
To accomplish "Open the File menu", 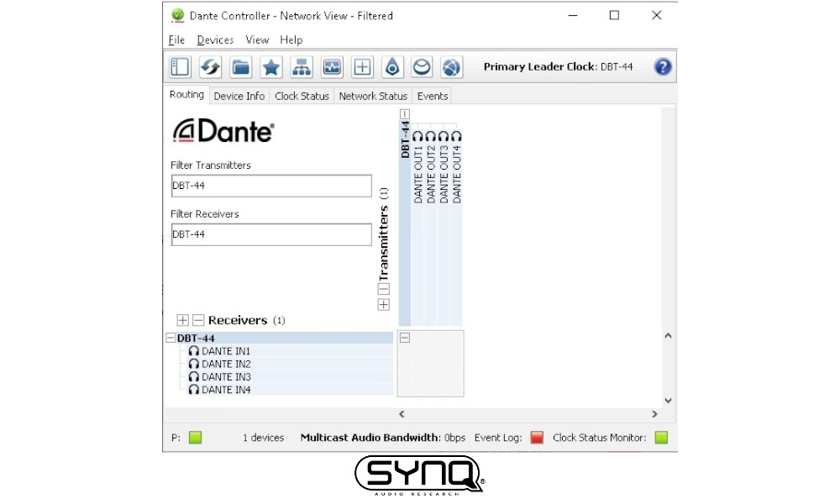I will point(176,39).
